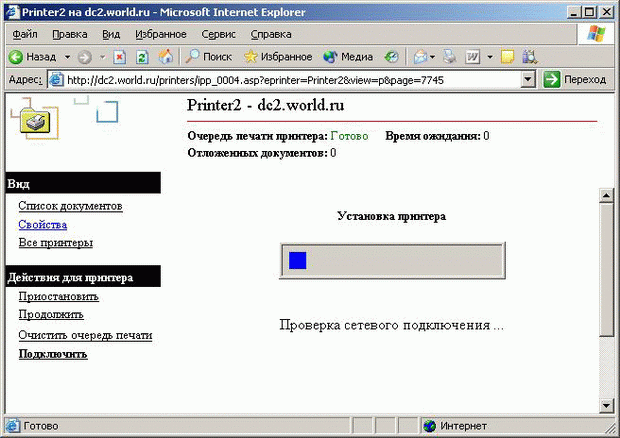Stop page loading with the red X icon
620x438 pixels.
(x=119, y=57)
